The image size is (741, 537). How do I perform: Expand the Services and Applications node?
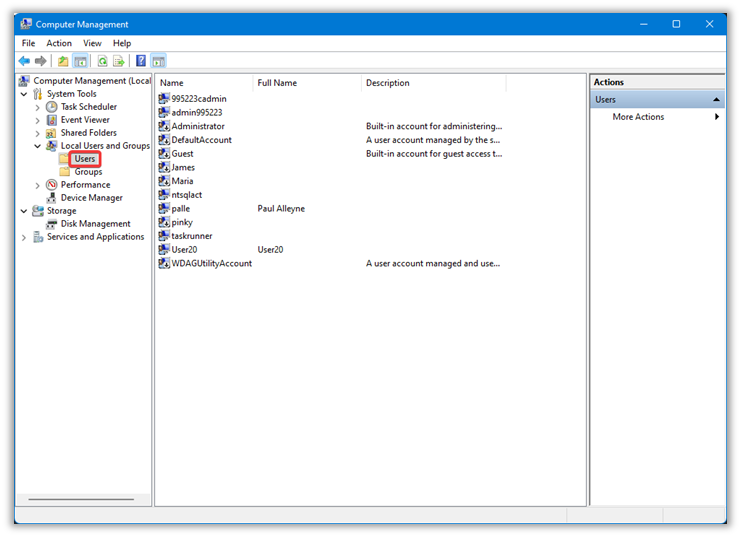[25, 237]
